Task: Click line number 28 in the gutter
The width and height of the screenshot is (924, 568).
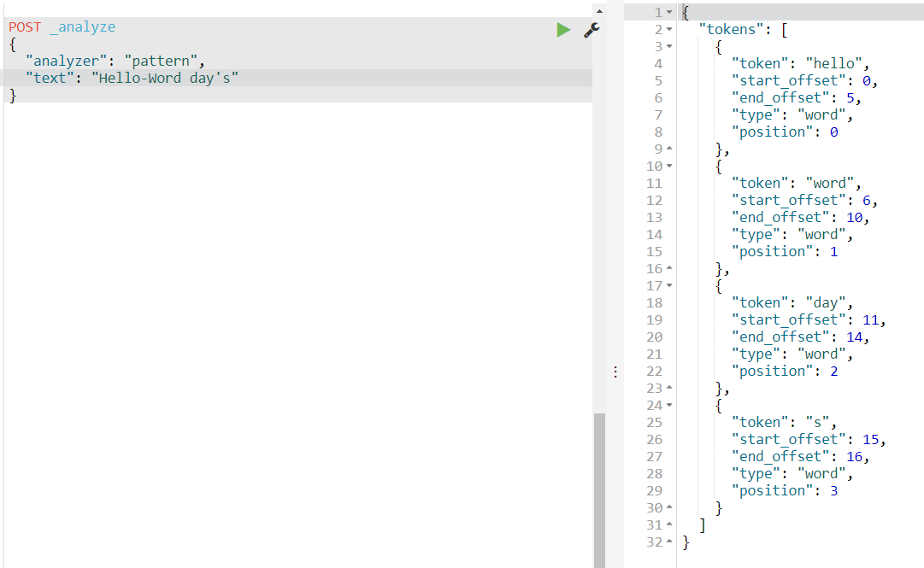Action: 654,473
